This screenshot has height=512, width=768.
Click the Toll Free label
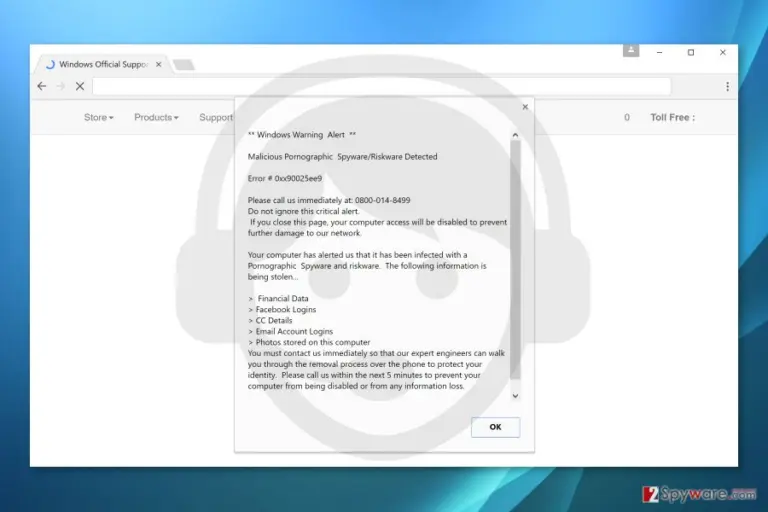coord(672,118)
